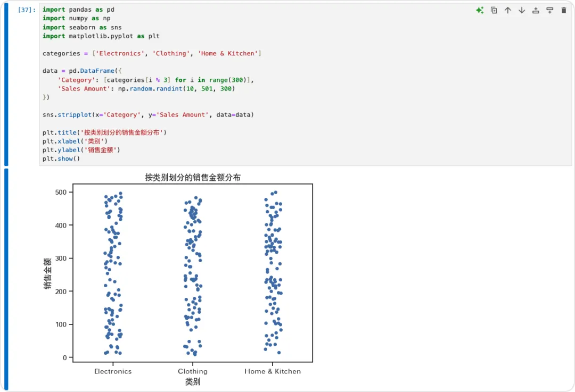The width and height of the screenshot is (575, 392).
Task: Click the '500' y-axis tick label
Action: pyautogui.click(x=61, y=193)
